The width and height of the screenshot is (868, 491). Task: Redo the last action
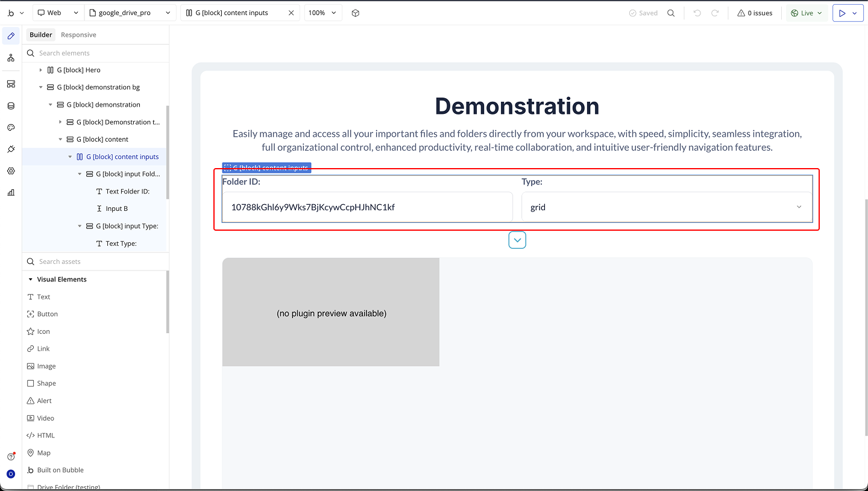point(715,13)
